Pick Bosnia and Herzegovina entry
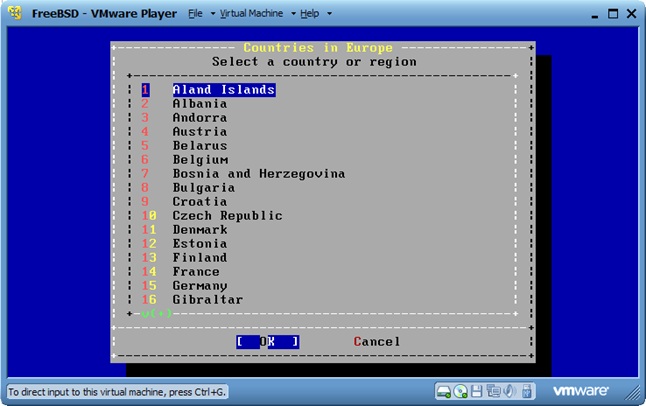646x406 pixels. (258, 174)
